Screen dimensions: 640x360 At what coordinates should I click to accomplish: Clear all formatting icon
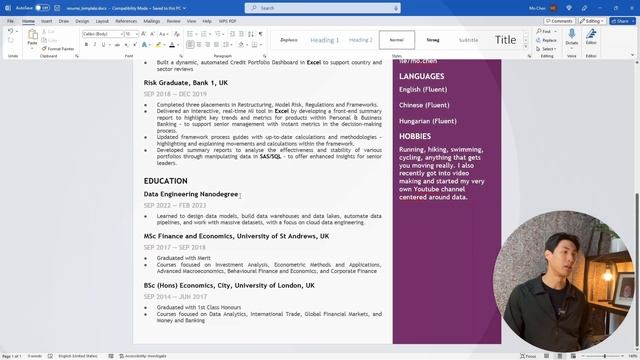click(x=177, y=34)
